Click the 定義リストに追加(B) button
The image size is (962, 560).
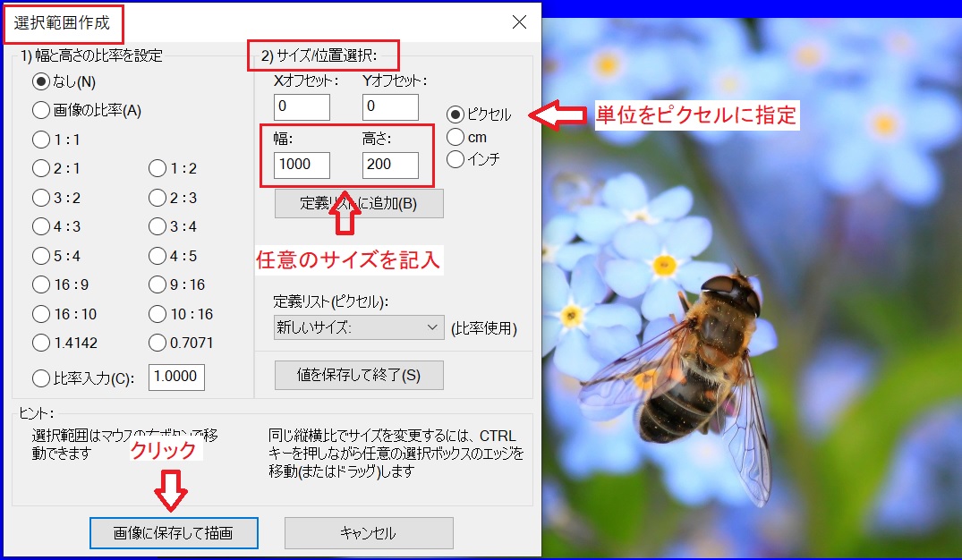pos(358,203)
